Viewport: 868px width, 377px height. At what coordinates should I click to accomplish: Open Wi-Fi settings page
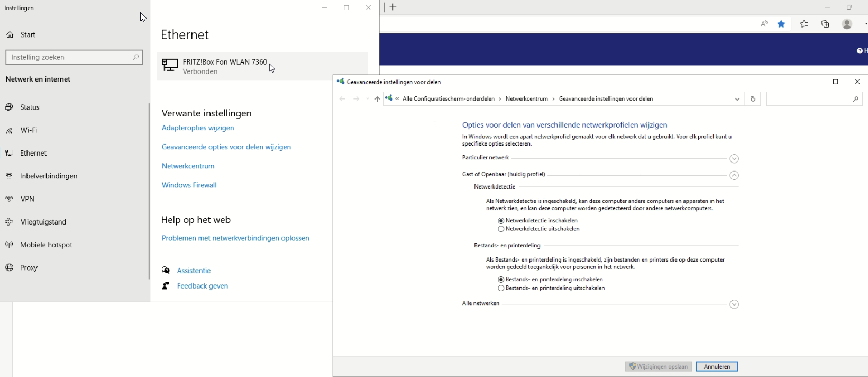[x=29, y=130]
